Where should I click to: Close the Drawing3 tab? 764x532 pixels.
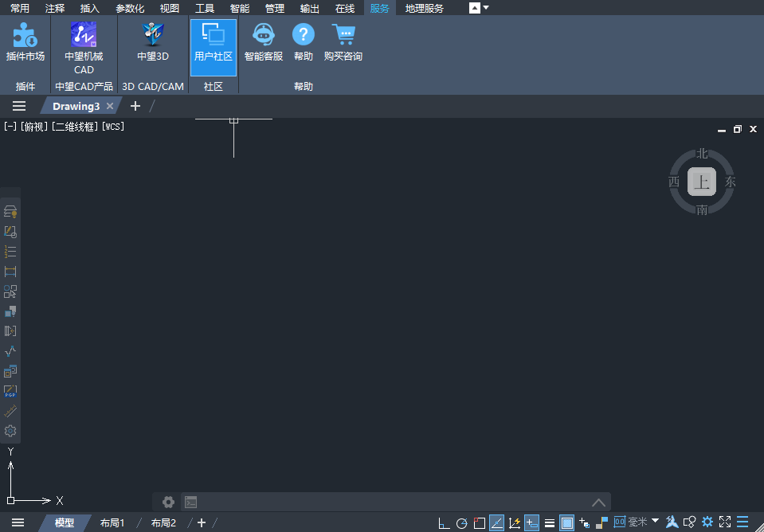(110, 106)
